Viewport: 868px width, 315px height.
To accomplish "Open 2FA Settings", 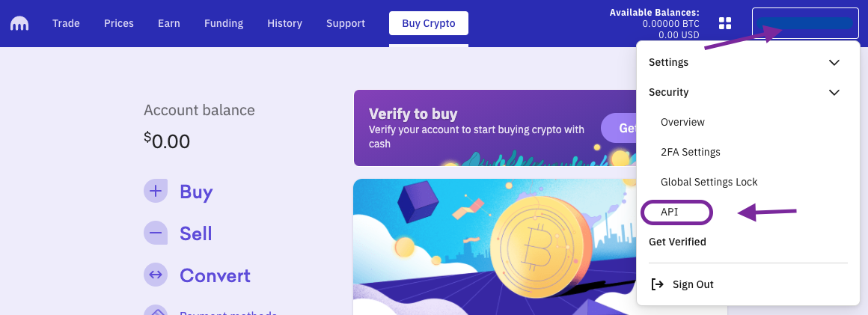I will click(690, 152).
